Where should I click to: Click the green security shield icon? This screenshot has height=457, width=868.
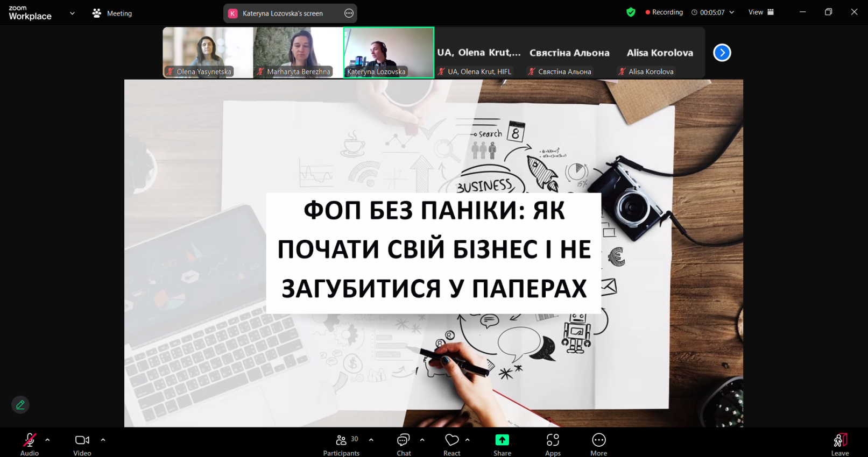pyautogui.click(x=631, y=12)
